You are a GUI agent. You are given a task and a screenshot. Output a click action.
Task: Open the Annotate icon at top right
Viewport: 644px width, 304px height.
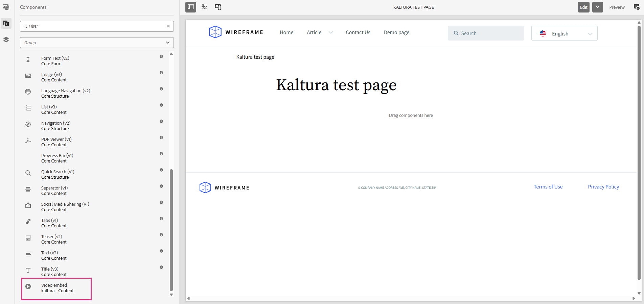[x=636, y=7]
